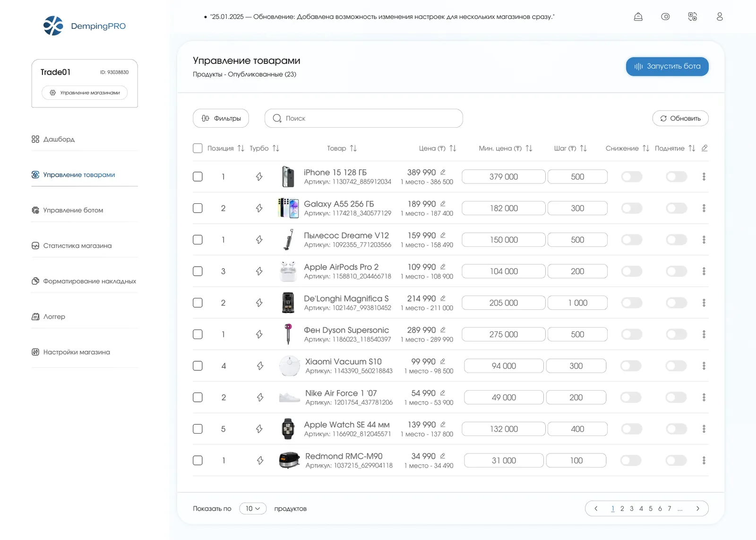Enable Снижение toggle for Фен Dyson Supersonic

pyautogui.click(x=632, y=334)
